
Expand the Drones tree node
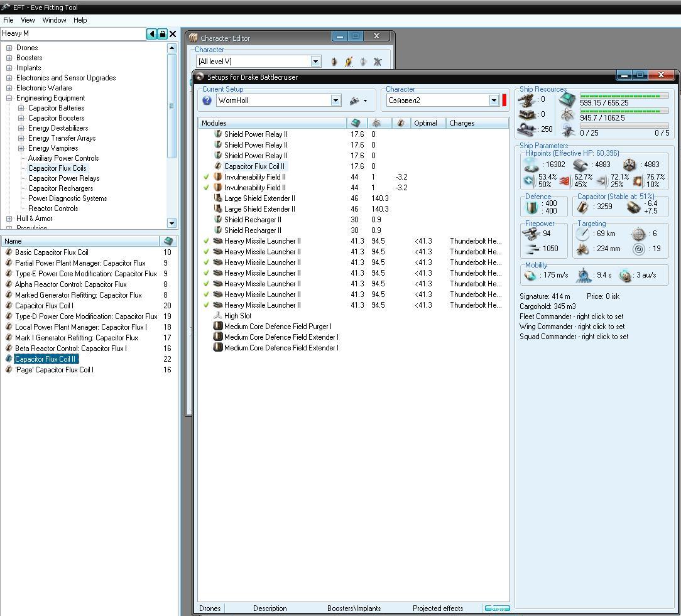(9, 48)
